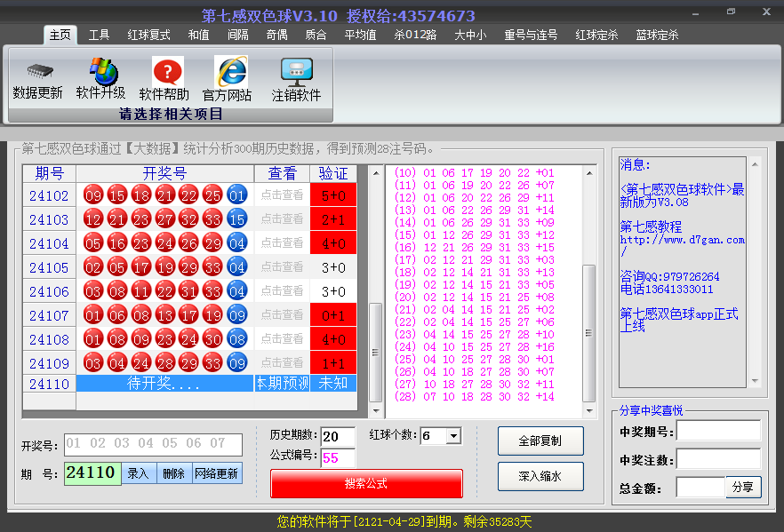
Task: Click 点击查看 for period 24105
Action: click(282, 266)
